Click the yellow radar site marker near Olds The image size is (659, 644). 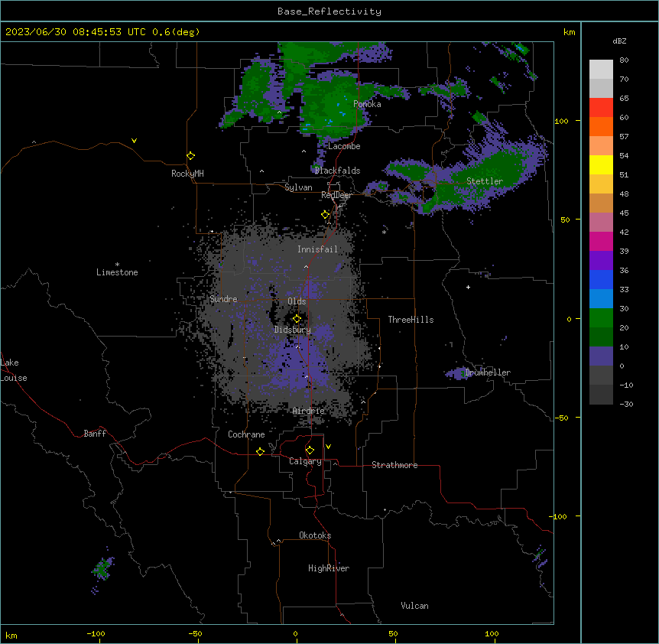click(297, 319)
